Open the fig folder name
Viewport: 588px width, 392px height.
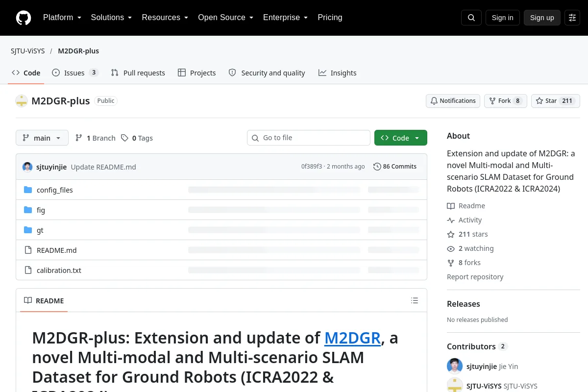(41, 210)
